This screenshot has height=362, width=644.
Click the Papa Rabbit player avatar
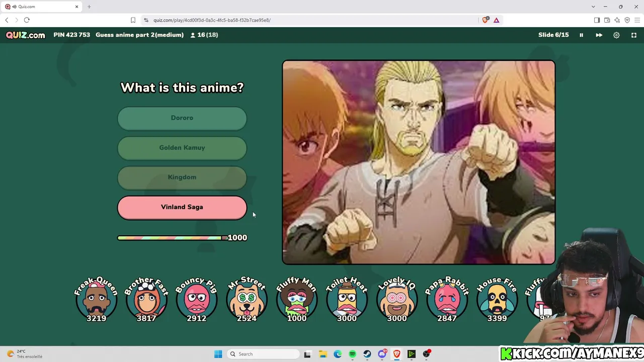447,299
